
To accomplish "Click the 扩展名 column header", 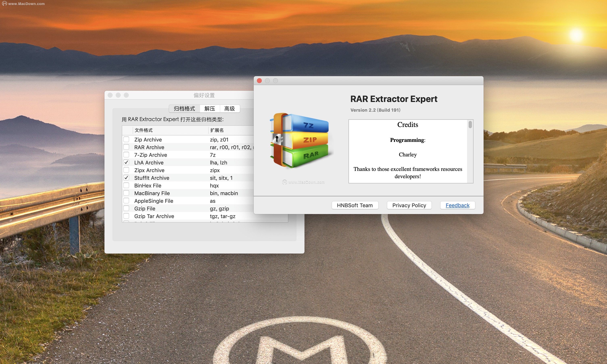I will (x=217, y=130).
